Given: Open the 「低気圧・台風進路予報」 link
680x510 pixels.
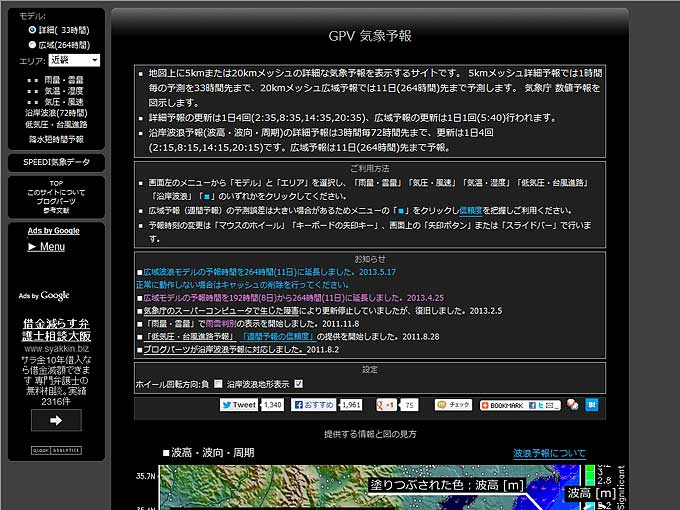Looking at the screenshot, I should [190, 337].
